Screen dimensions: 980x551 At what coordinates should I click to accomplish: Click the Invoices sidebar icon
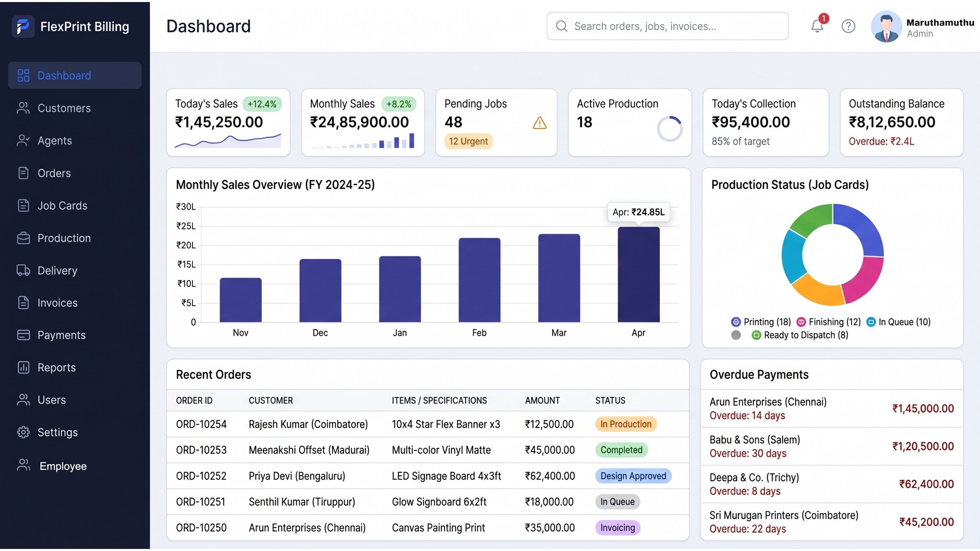(x=23, y=303)
